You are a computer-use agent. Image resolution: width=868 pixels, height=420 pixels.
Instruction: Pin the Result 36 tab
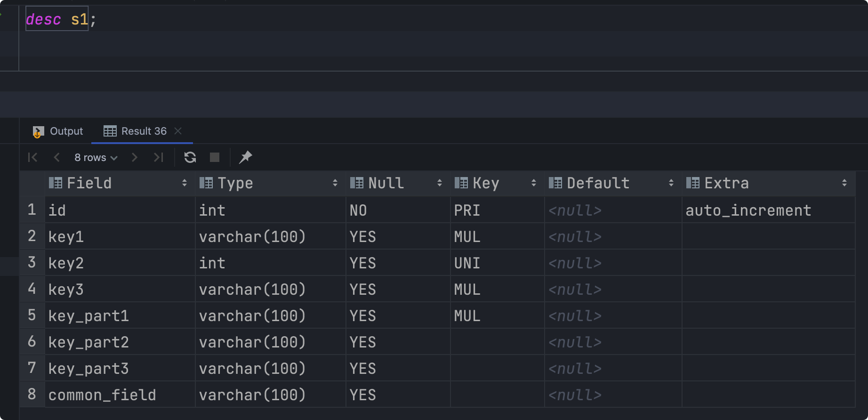coord(246,157)
